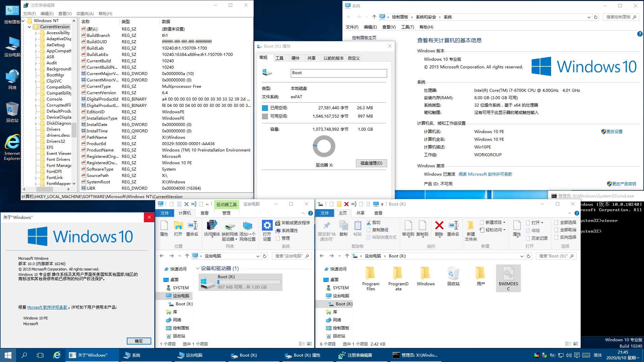Open Easy access (轻松访问) dropdown
This screenshot has width=644, height=362.
[x=493, y=230]
